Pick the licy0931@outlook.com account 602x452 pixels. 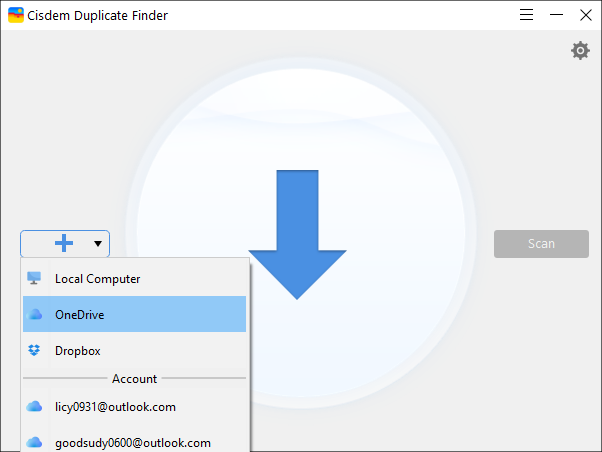click(134, 407)
